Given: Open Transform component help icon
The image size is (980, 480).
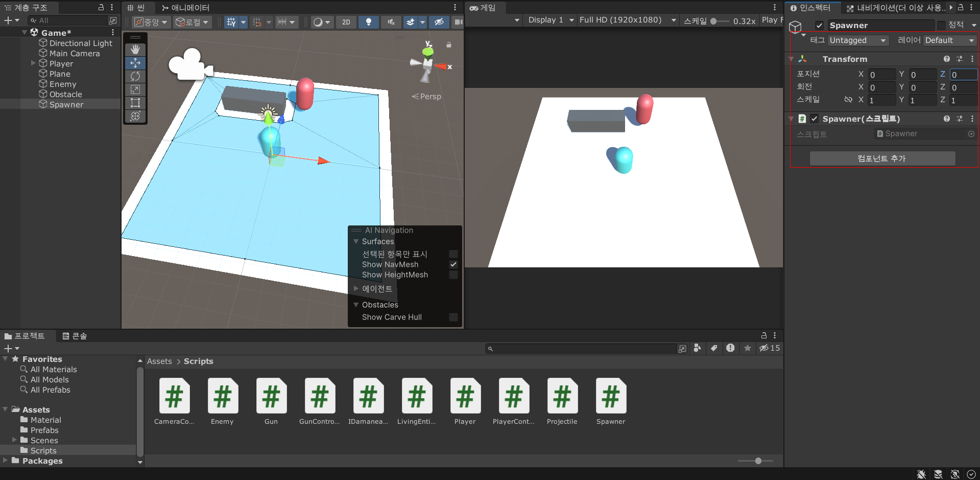Looking at the screenshot, I should click(x=947, y=59).
